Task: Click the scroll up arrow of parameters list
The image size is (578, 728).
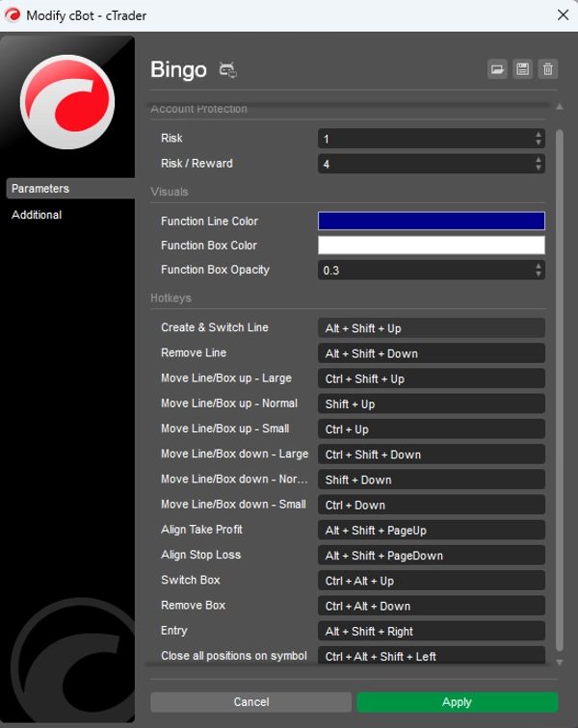Action: (560, 107)
